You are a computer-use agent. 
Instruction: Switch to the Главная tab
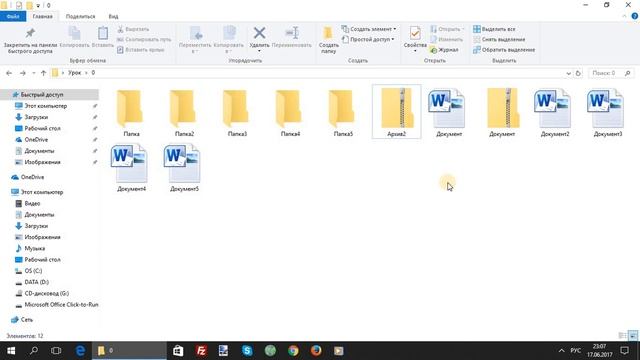(42, 16)
